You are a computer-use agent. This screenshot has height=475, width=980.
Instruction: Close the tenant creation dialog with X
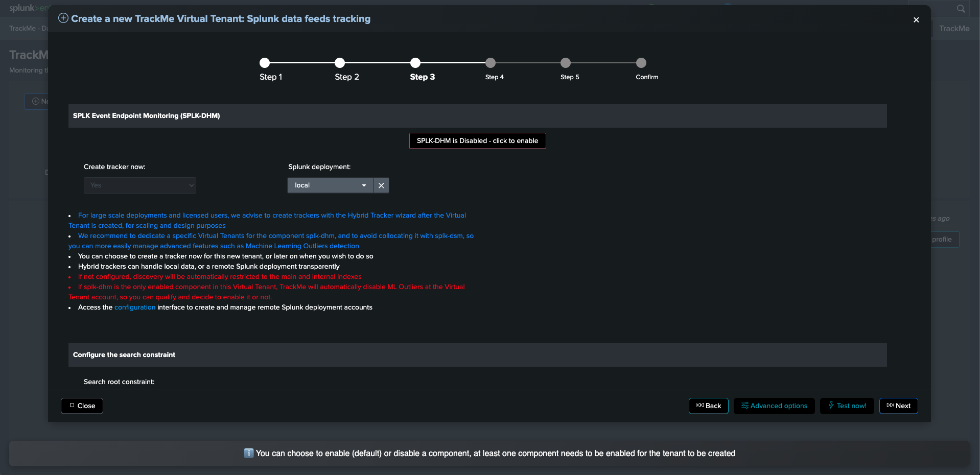point(916,20)
